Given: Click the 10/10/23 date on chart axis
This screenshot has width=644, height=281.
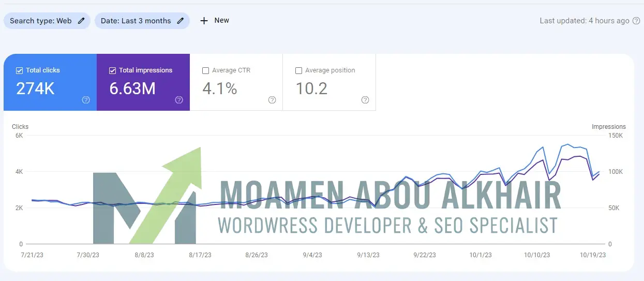Looking at the screenshot, I should [537, 255].
